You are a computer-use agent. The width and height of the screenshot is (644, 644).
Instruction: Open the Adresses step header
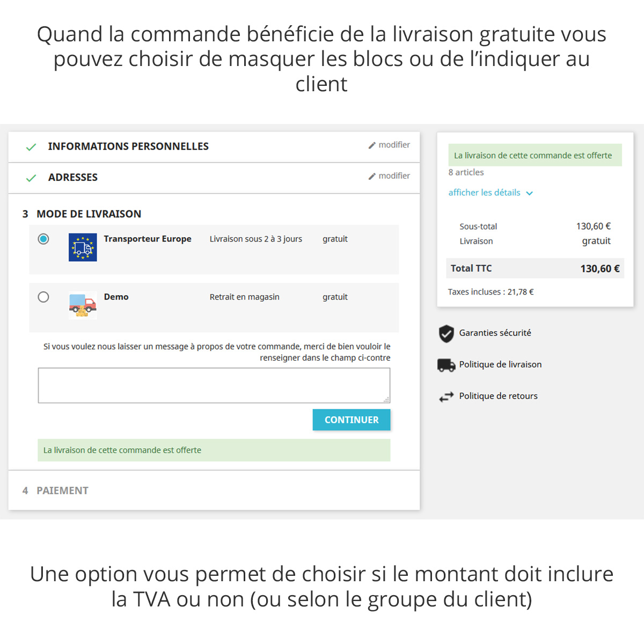(x=73, y=178)
